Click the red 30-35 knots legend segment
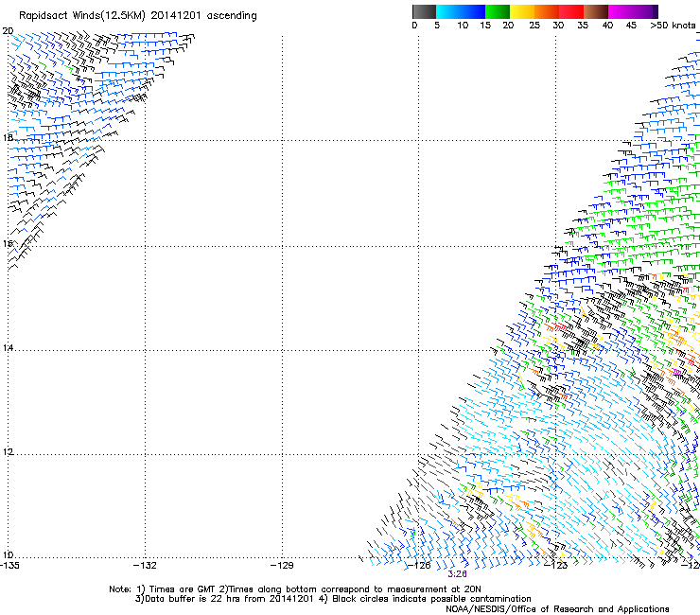700x615 pixels. click(x=571, y=11)
